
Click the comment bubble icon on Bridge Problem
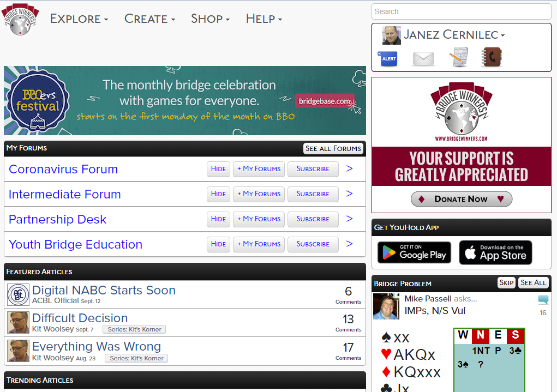pyautogui.click(x=543, y=299)
